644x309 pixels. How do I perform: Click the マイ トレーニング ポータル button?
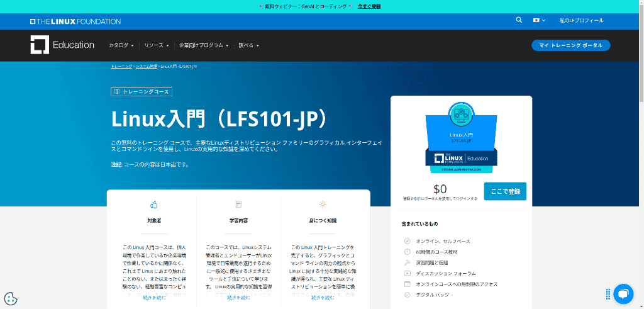tap(570, 45)
